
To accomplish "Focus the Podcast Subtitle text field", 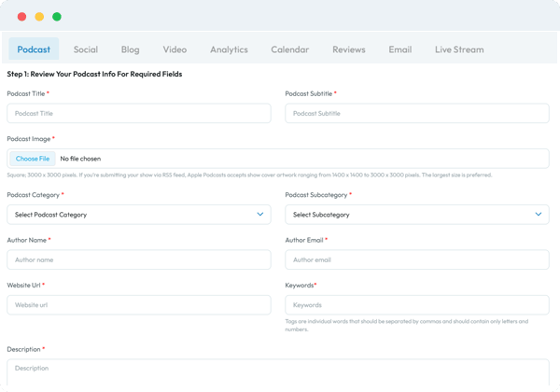I will coord(416,113).
